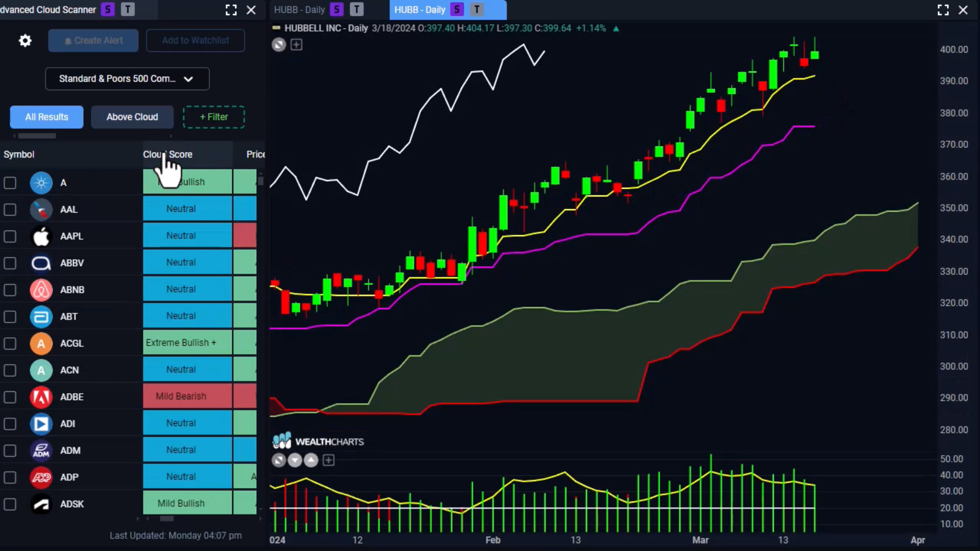Select the active HUBB - Daily tab
Viewport: 980px width, 551px height.
(x=420, y=10)
